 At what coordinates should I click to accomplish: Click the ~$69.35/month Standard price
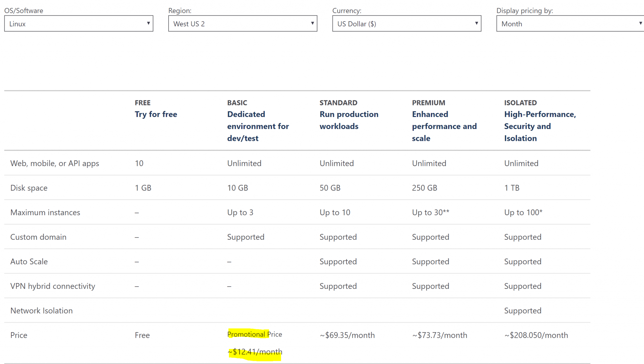click(347, 335)
